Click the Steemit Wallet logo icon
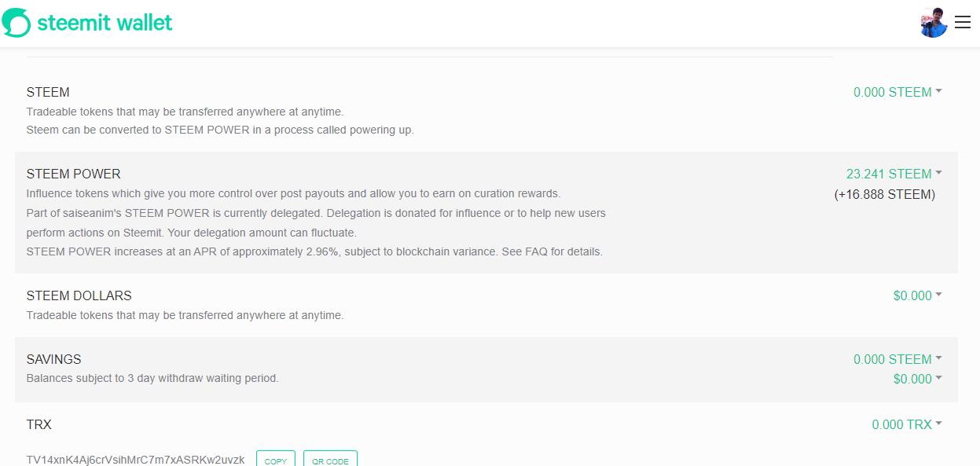This screenshot has width=980, height=466. (x=17, y=23)
